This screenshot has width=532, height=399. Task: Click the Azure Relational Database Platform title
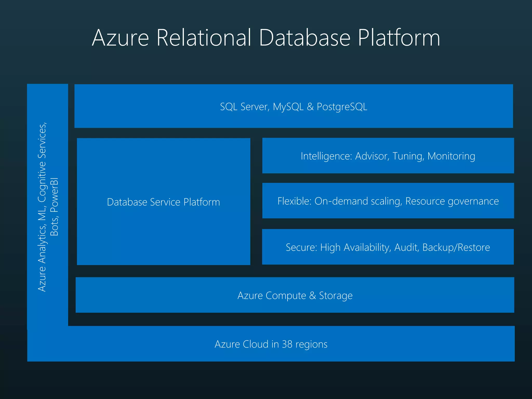(266, 38)
